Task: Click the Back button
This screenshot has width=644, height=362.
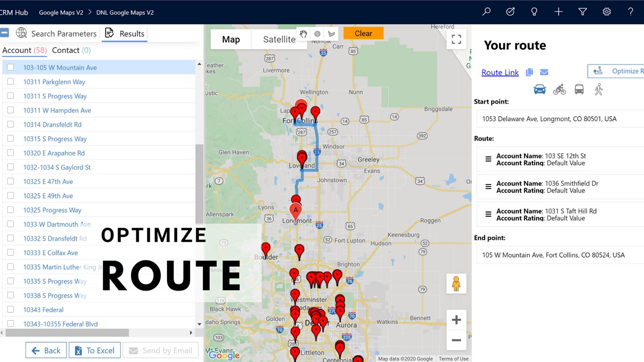Action: [46, 350]
